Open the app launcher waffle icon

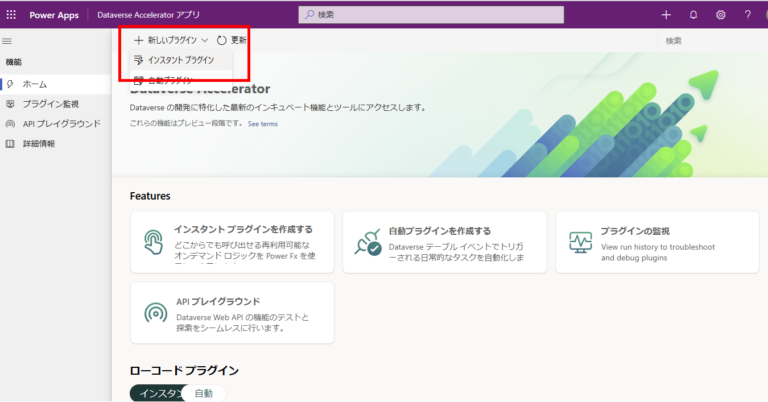coord(12,15)
